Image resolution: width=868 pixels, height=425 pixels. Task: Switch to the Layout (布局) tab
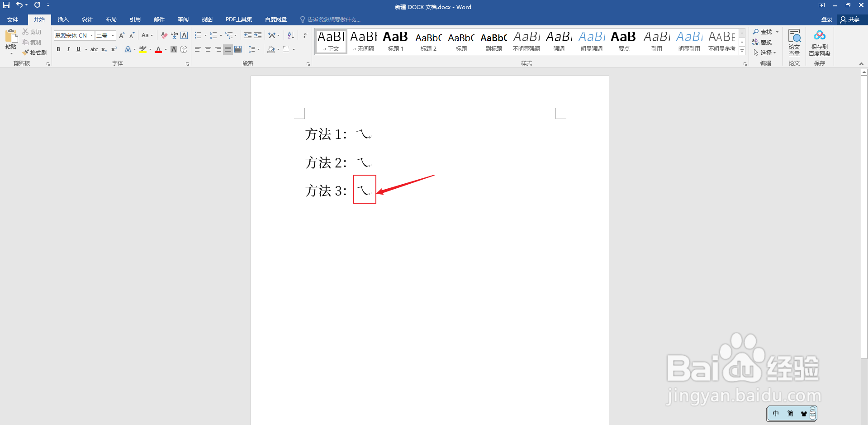coord(111,19)
